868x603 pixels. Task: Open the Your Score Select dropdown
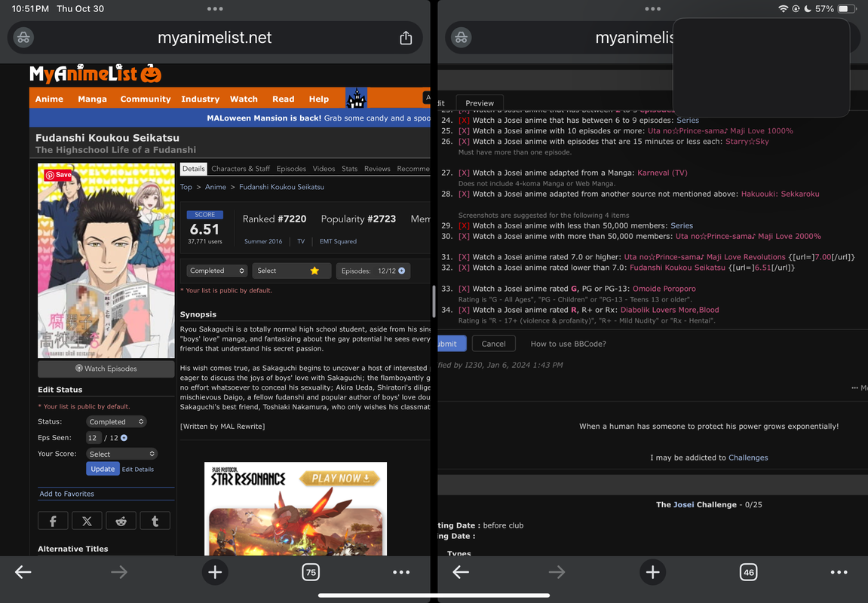[x=121, y=454]
